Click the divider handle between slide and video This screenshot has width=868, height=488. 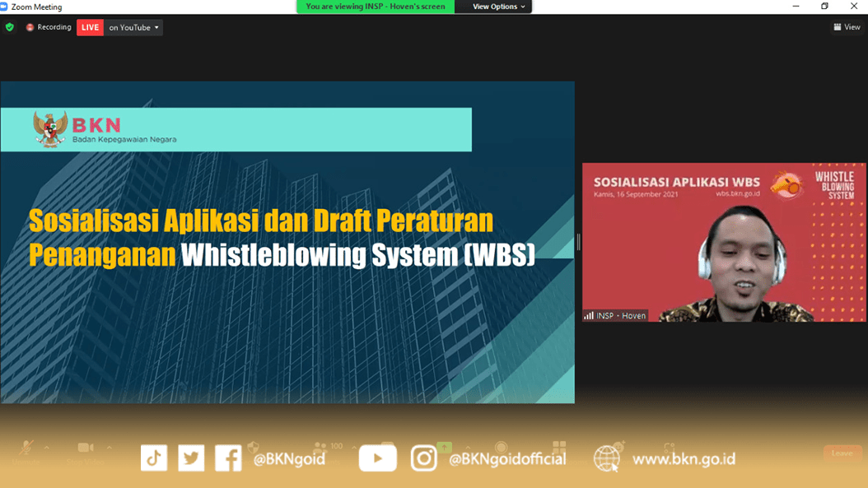(578, 242)
